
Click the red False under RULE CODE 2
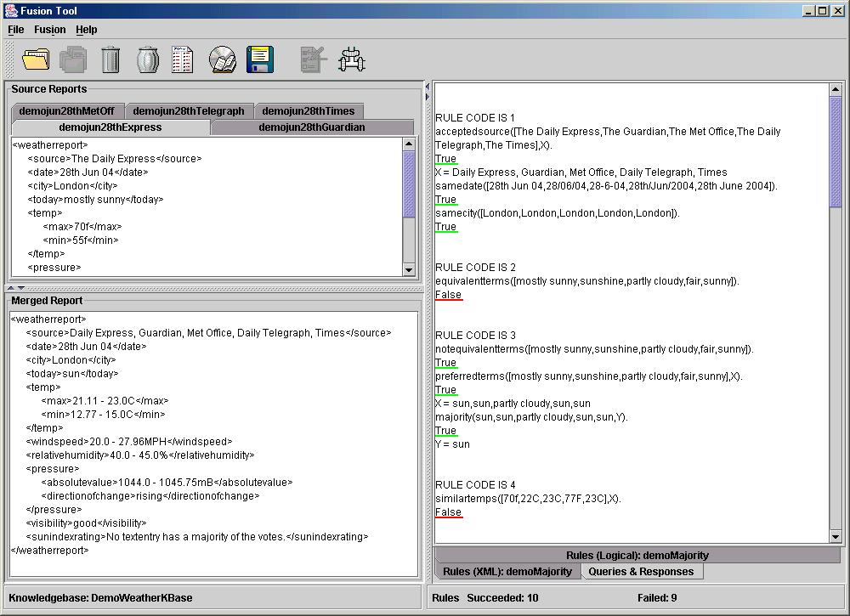(x=449, y=294)
